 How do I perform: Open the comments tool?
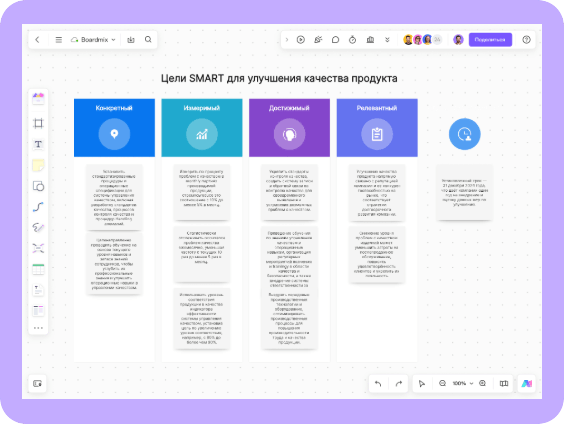(x=335, y=40)
